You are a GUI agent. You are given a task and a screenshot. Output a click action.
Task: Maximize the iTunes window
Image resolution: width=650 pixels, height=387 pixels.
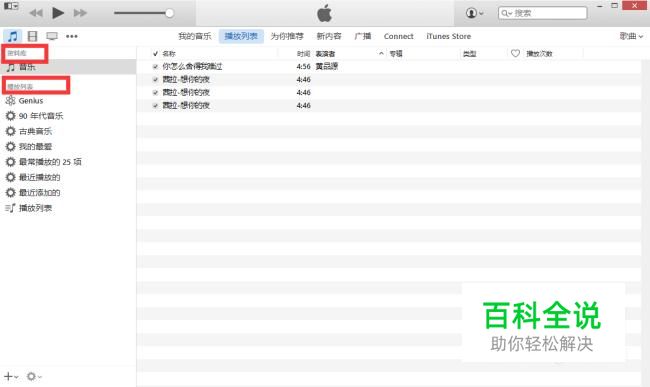coord(615,5)
